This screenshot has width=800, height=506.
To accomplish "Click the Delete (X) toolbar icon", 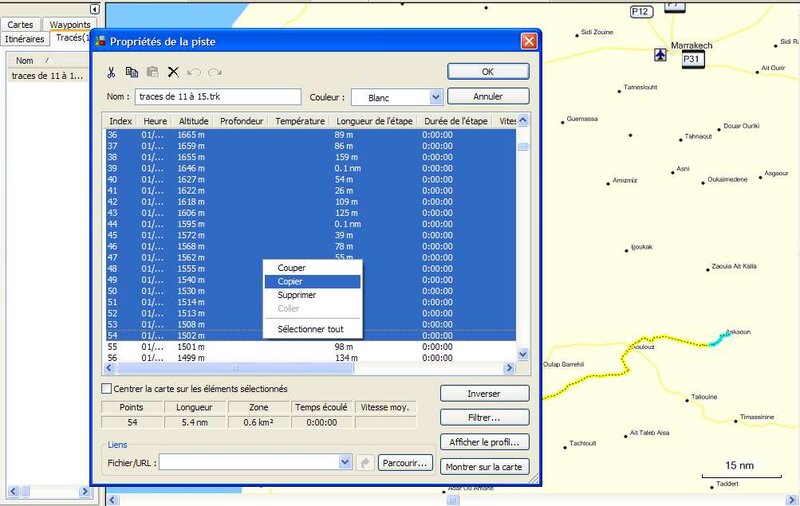I will click(x=173, y=72).
